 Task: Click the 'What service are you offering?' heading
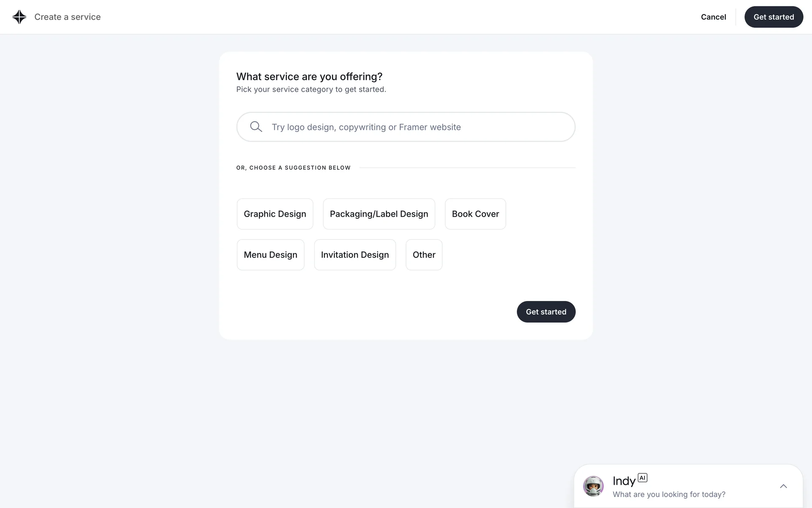pyautogui.click(x=309, y=77)
